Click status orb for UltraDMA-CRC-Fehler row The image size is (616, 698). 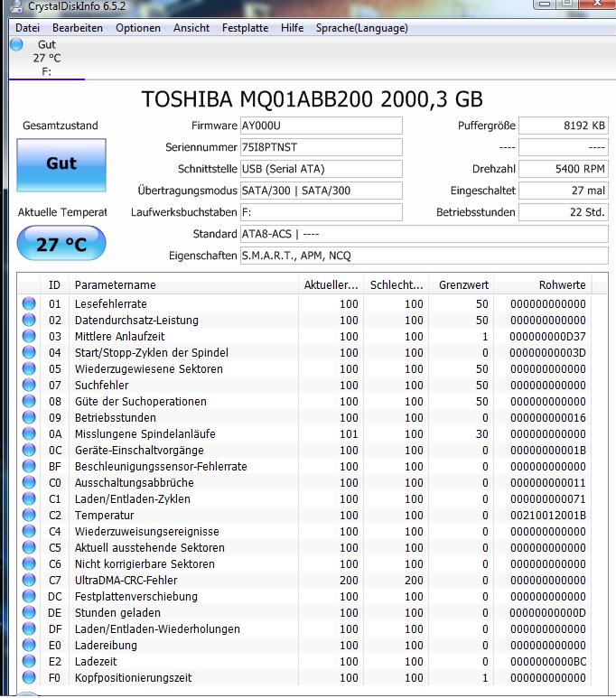click(29, 580)
